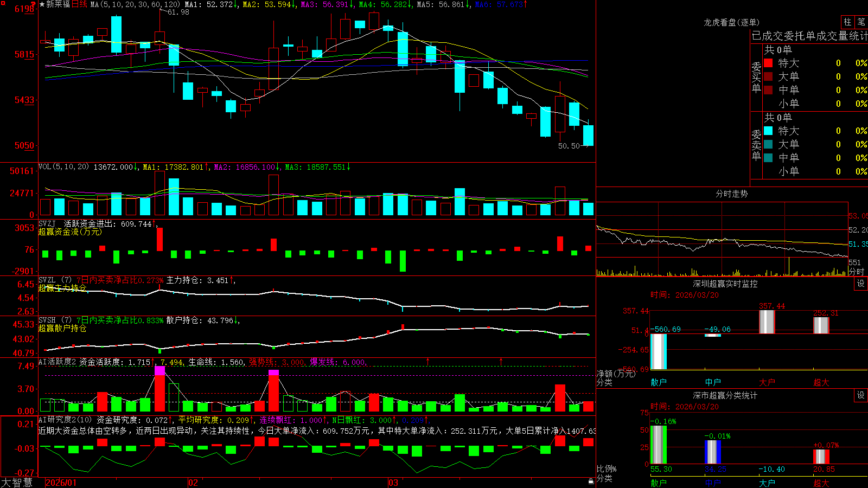Click the 超大 bar showing 252.31
This screenshot has width=868, height=488.
pos(821,325)
